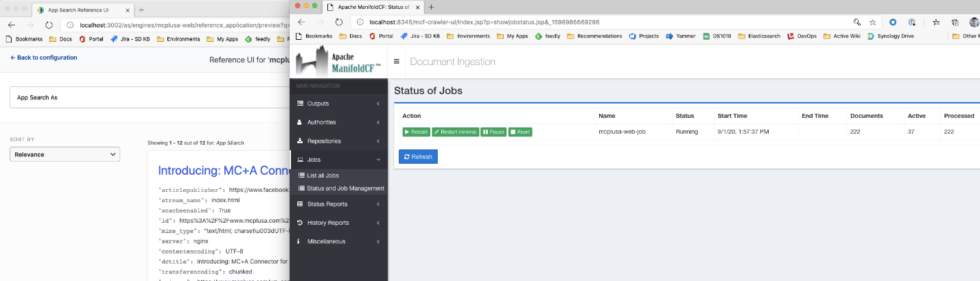Open the Sort By Relevance dropdown
This screenshot has width=980, height=281.
[x=65, y=155]
